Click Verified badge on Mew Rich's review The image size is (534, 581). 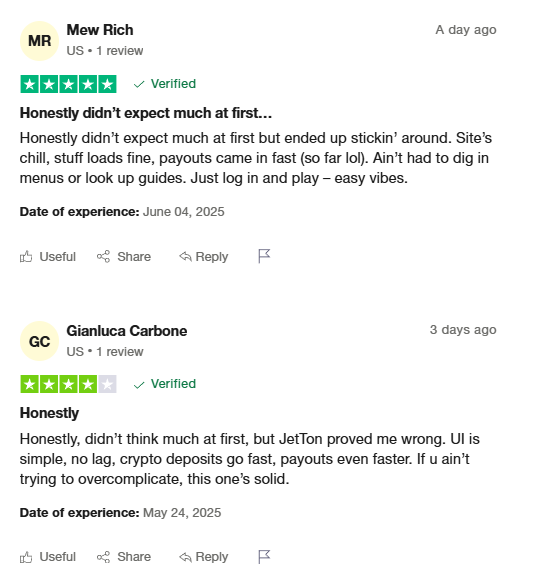(165, 84)
